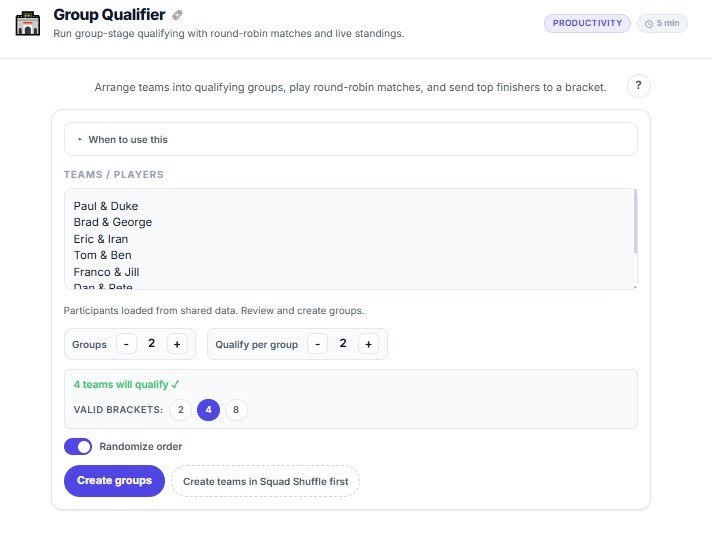Click the PRODUCTIVITY category badge
The image size is (712, 534).
tap(587, 23)
